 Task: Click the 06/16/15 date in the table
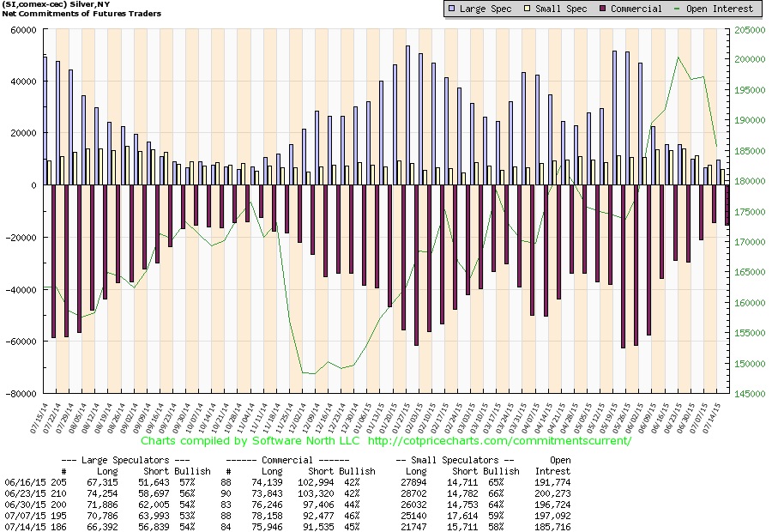(26, 483)
